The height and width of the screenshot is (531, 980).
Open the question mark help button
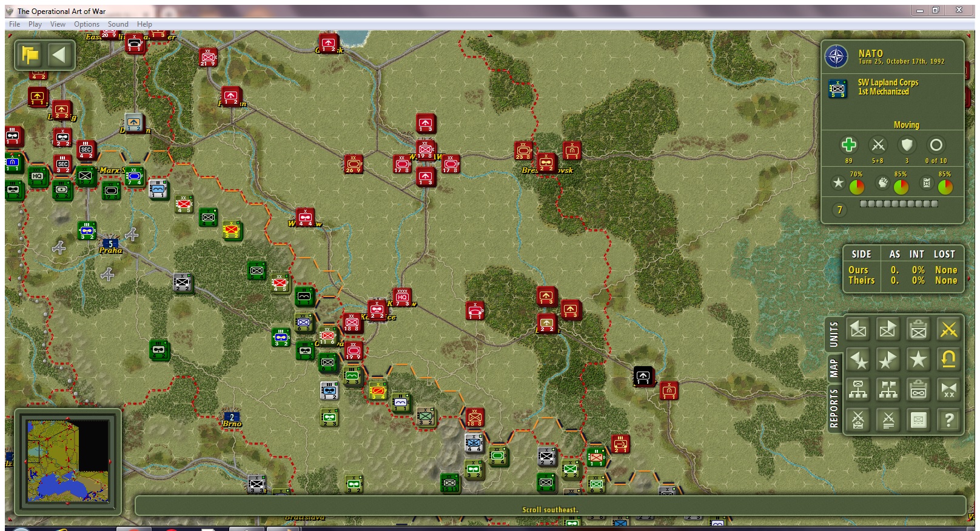click(x=948, y=419)
